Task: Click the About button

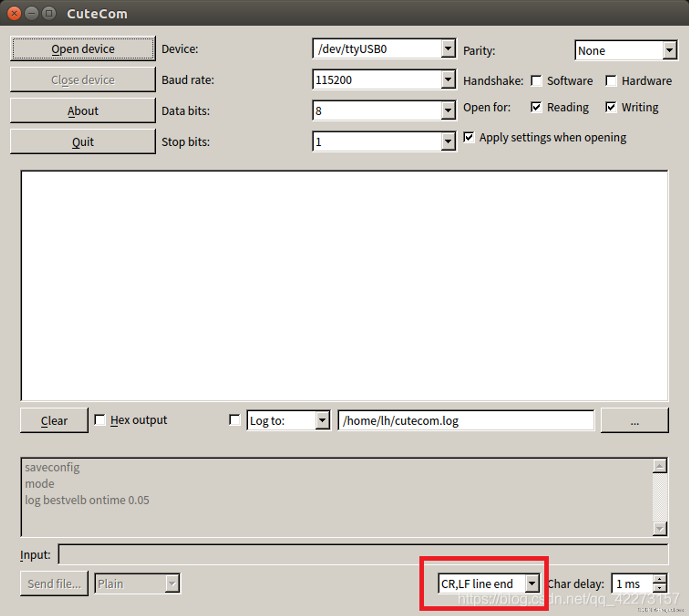Action: click(83, 111)
